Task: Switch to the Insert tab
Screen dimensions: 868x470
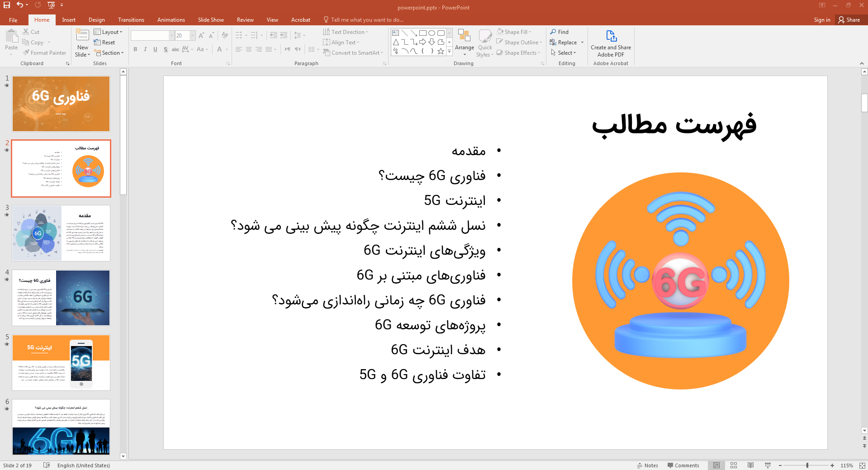Action: tap(69, 20)
